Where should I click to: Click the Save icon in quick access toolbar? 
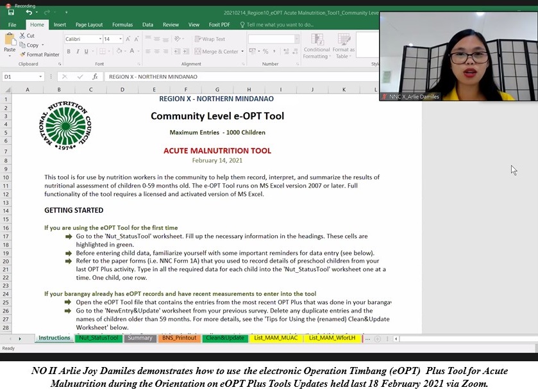11,12
